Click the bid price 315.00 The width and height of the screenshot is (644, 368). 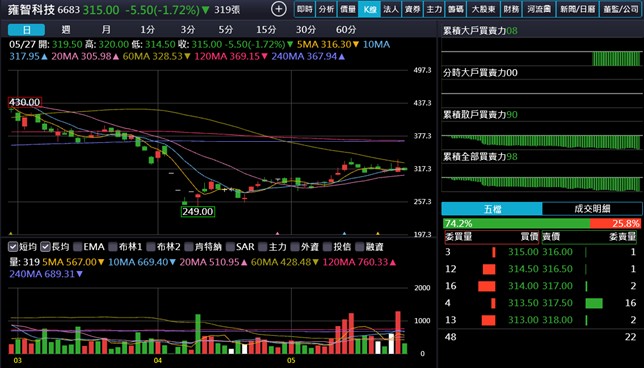point(523,252)
